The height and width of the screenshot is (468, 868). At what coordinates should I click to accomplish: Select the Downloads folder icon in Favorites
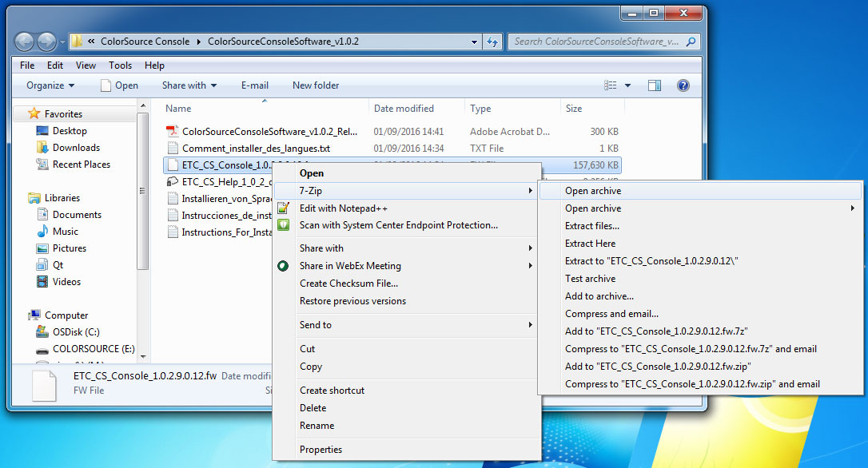pos(42,147)
